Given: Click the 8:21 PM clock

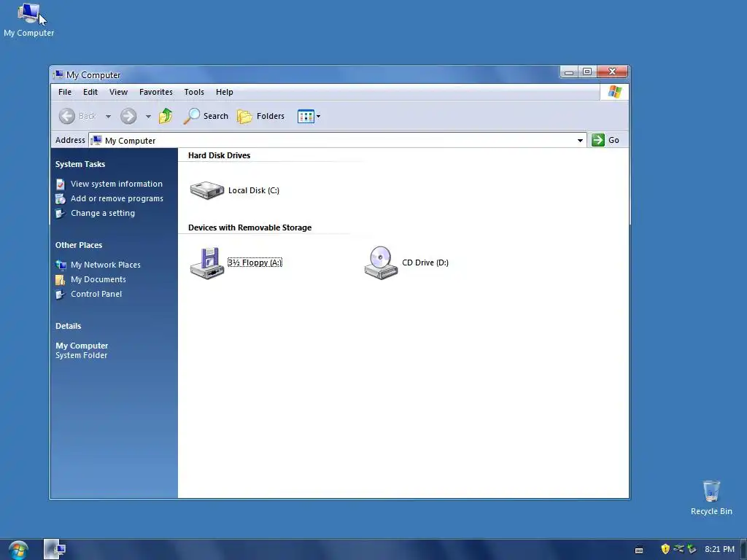Looking at the screenshot, I should (x=719, y=549).
